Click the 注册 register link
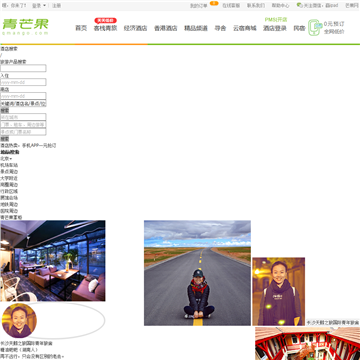The image size is (360, 360). click(56, 6)
